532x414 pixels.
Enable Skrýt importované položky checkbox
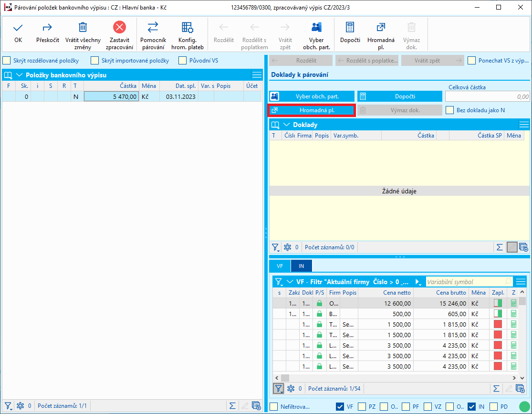[x=94, y=61]
